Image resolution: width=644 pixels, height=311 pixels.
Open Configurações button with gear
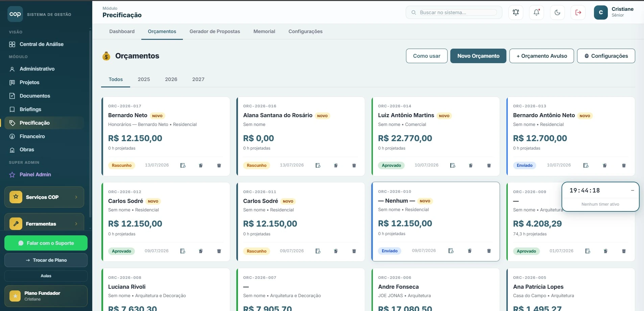tap(606, 56)
